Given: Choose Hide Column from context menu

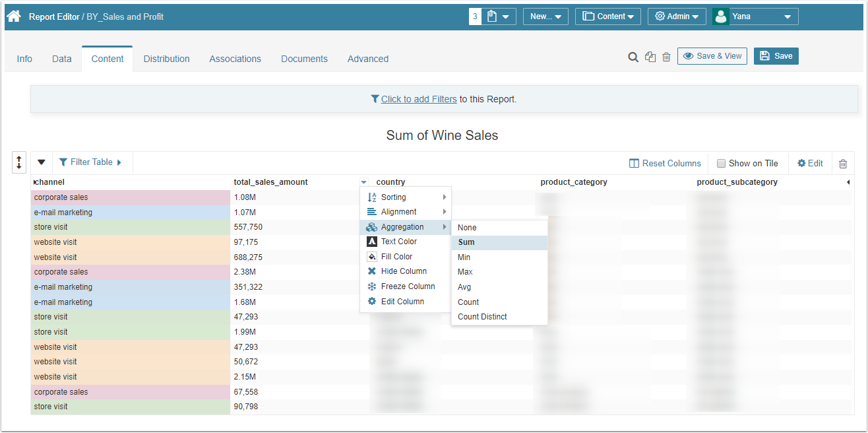Looking at the screenshot, I should 404,271.
